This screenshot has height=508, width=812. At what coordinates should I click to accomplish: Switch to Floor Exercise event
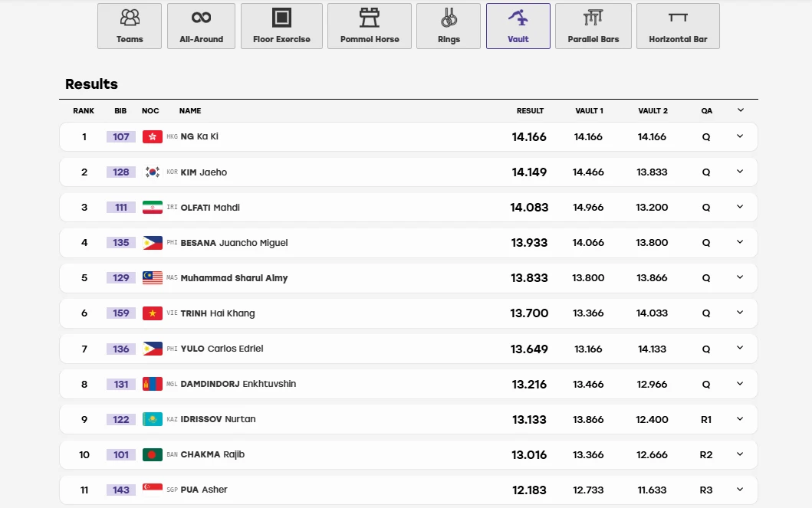[281, 26]
